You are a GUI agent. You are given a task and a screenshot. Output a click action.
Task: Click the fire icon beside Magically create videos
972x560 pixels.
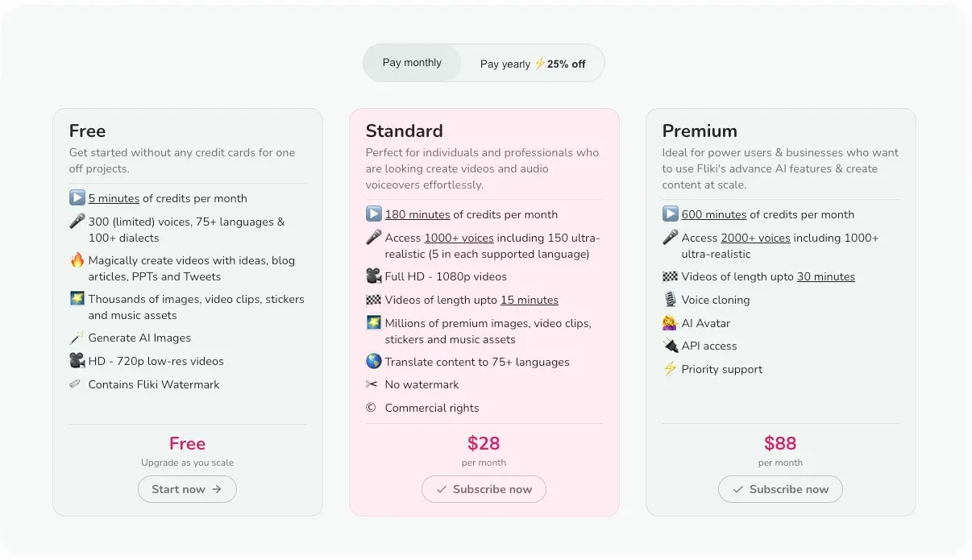[x=77, y=260]
